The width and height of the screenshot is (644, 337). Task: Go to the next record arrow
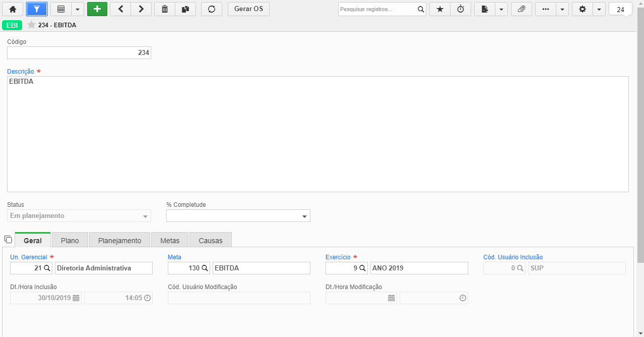(141, 9)
